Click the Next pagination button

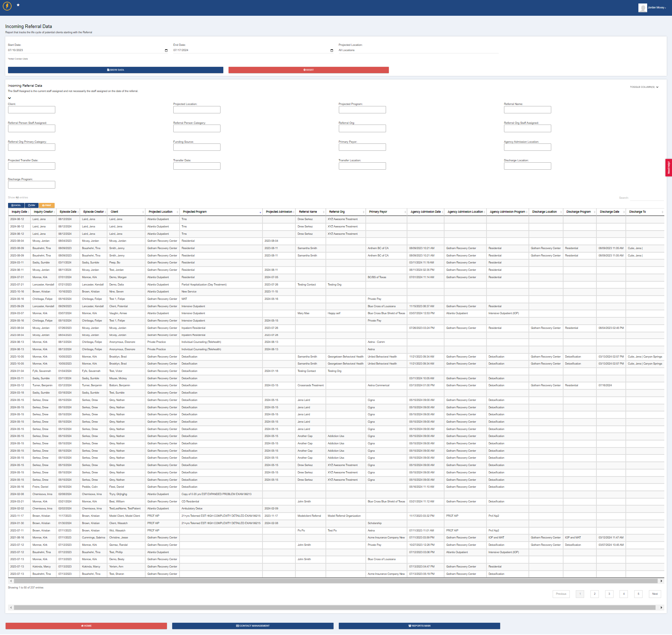point(655,594)
